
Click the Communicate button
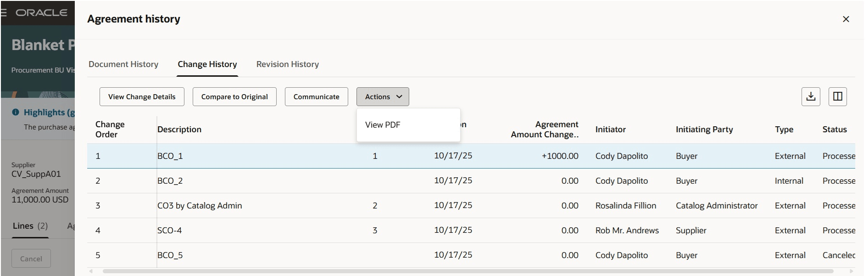click(316, 96)
